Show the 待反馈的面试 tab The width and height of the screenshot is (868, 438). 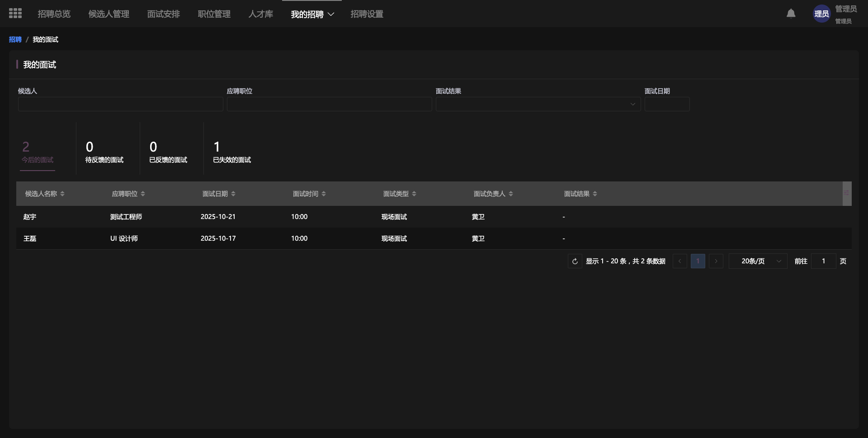point(104,152)
